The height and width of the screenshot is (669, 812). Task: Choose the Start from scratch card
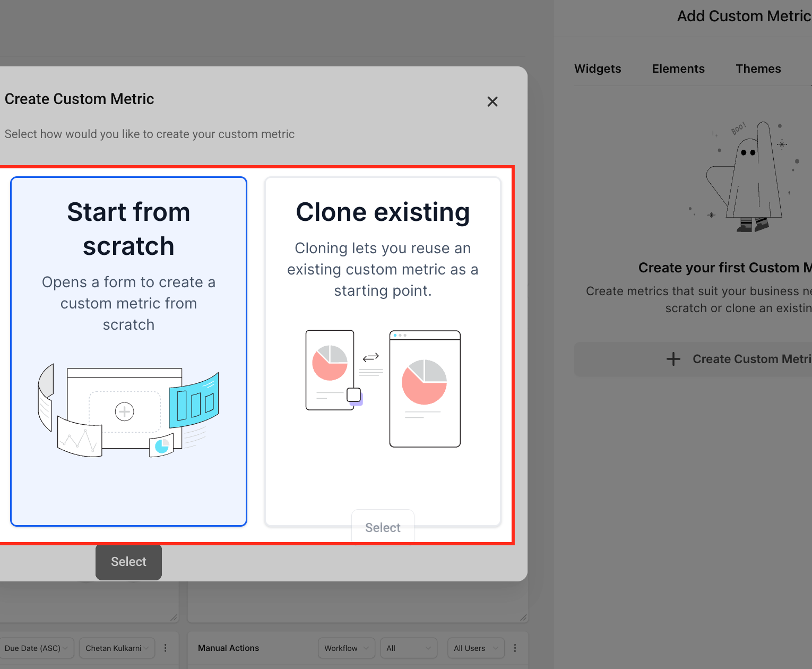[x=128, y=351]
